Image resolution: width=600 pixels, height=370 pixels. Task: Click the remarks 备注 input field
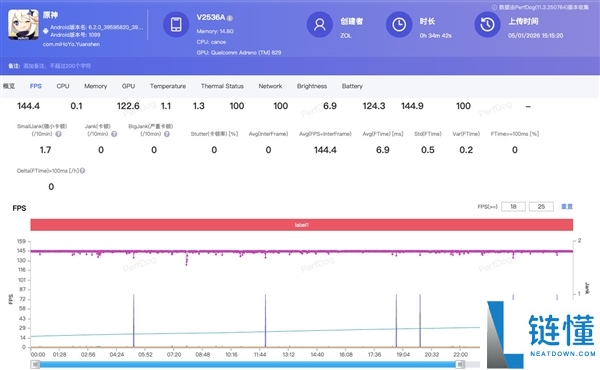pos(57,66)
